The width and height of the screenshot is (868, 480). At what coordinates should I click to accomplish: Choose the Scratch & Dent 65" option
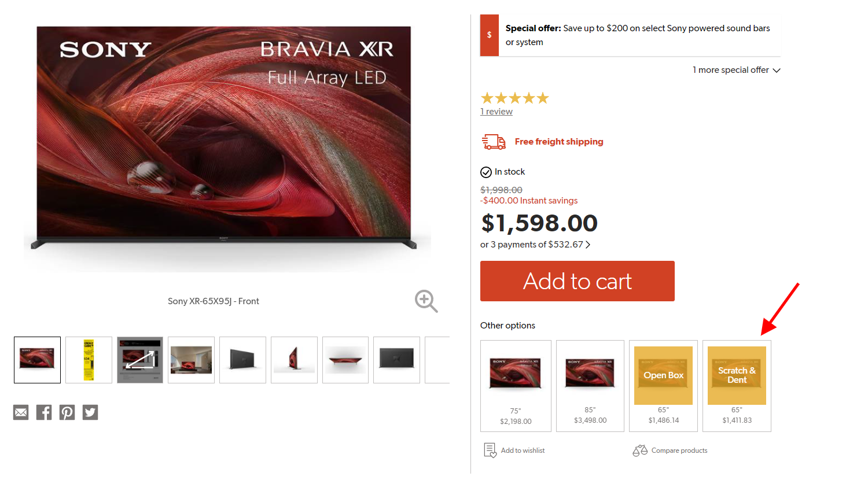click(x=737, y=386)
